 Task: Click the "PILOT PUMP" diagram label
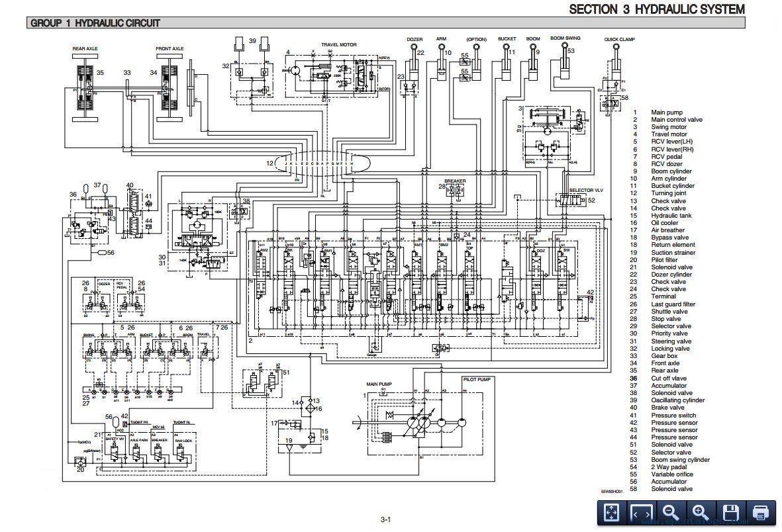click(x=477, y=379)
